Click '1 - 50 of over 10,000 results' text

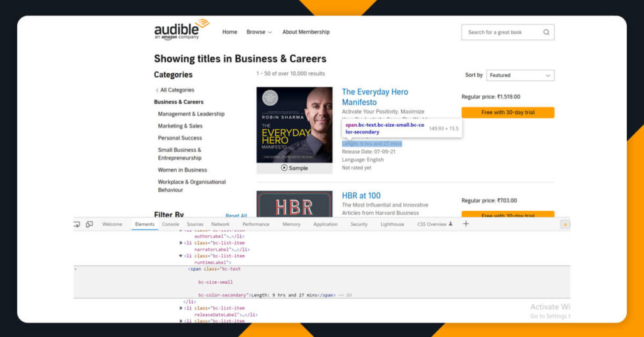coord(290,74)
